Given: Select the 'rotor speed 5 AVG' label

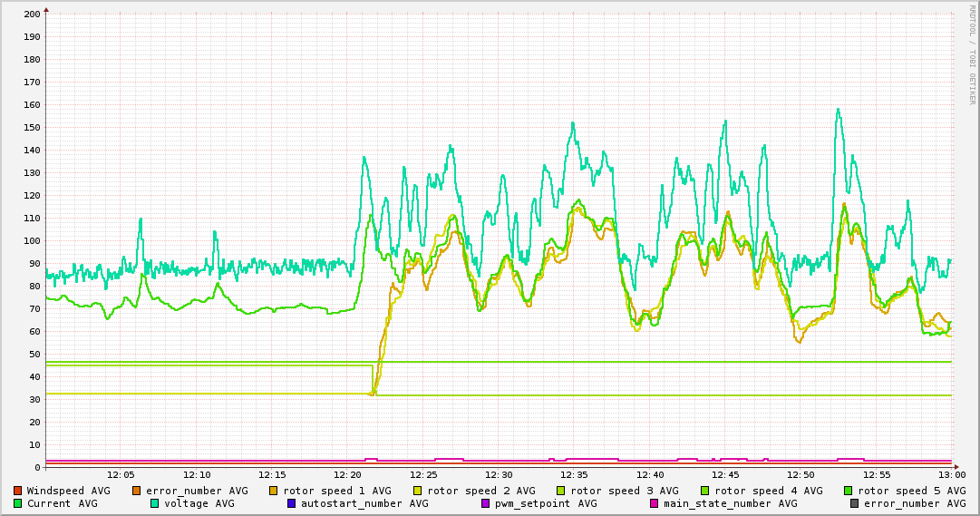Looking at the screenshot, I should (913, 491).
